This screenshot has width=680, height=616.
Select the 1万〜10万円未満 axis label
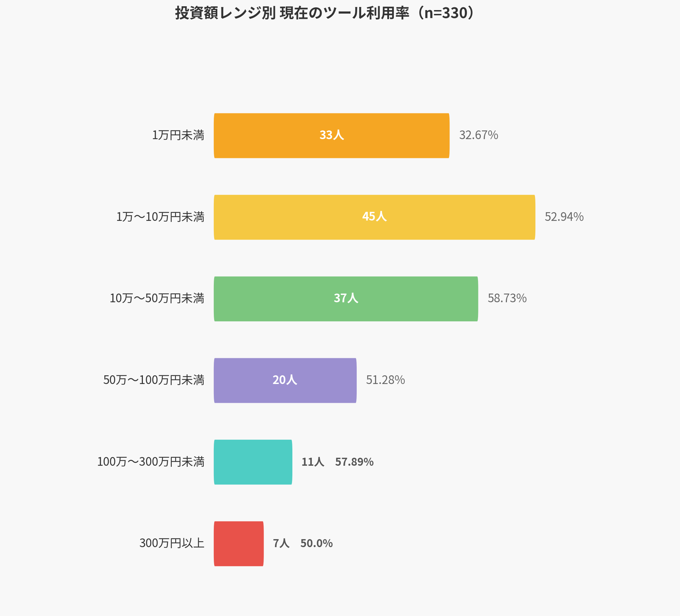[x=160, y=217]
